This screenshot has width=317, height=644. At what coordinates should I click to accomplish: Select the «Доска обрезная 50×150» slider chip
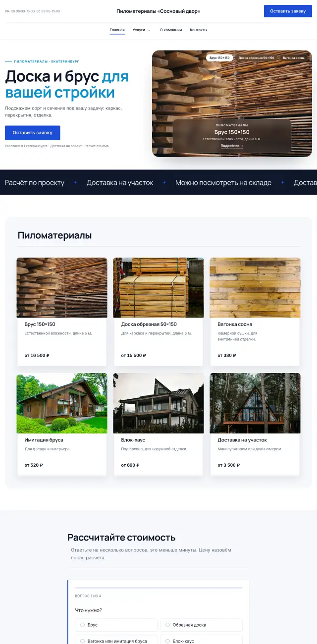[x=256, y=58]
